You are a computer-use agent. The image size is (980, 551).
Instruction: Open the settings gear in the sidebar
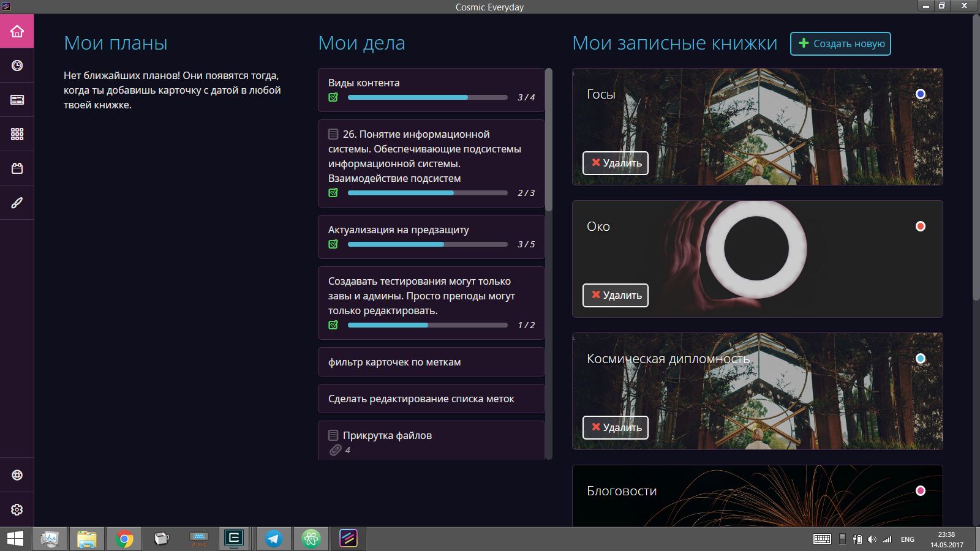tap(17, 509)
